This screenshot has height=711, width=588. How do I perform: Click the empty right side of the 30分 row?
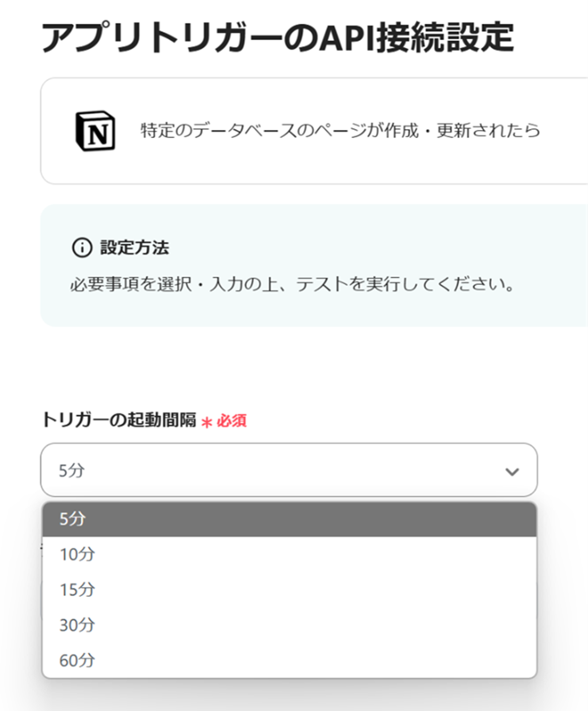pyautogui.click(x=400, y=625)
